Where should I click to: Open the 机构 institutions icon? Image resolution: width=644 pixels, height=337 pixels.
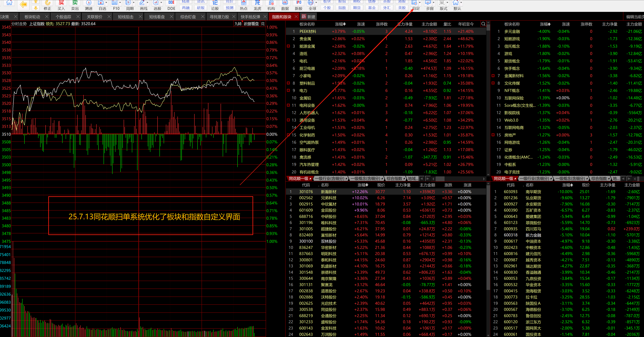pyautogui.click(x=271, y=5)
